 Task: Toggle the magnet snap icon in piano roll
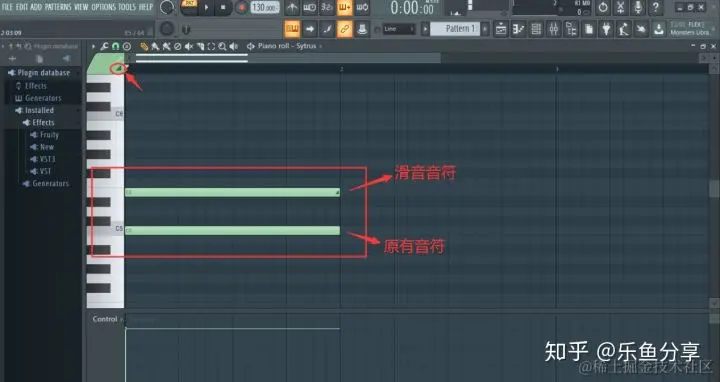[116, 46]
